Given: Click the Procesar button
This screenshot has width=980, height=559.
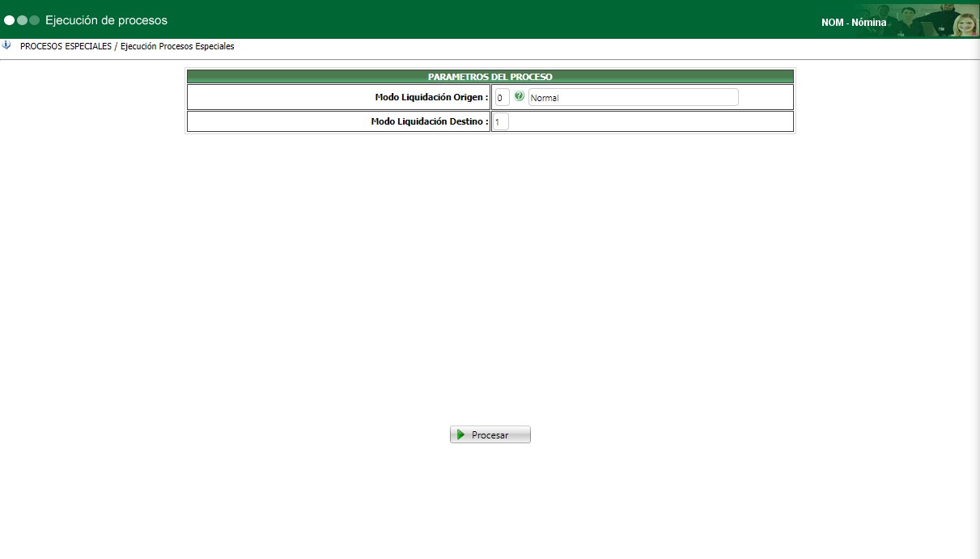Looking at the screenshot, I should click(x=490, y=434).
